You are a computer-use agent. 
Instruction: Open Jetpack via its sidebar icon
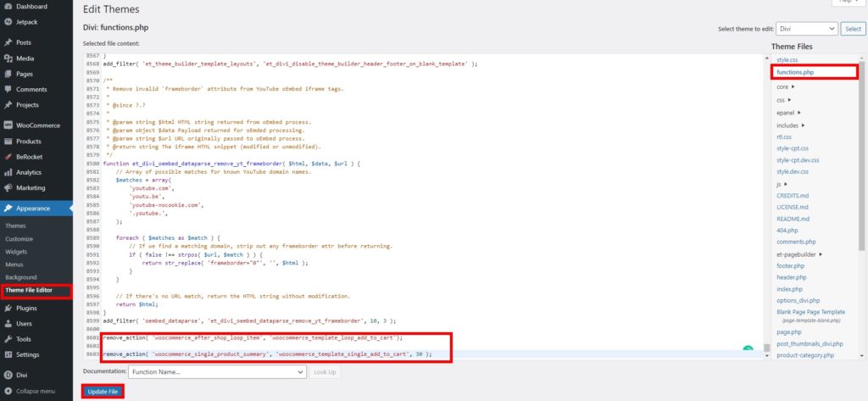click(8, 21)
